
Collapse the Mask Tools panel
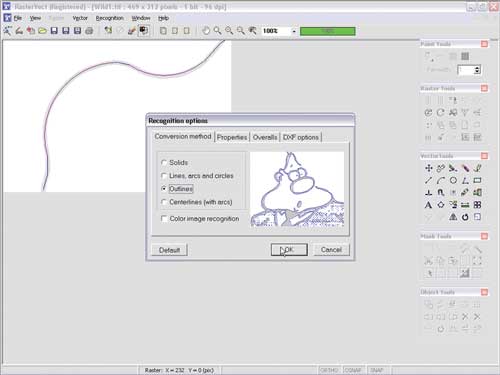pyautogui.click(x=484, y=236)
